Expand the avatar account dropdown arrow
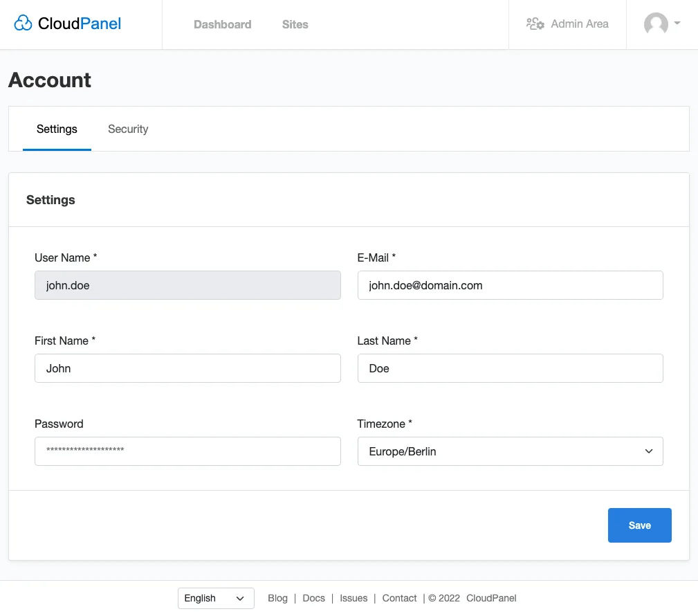 (x=676, y=24)
